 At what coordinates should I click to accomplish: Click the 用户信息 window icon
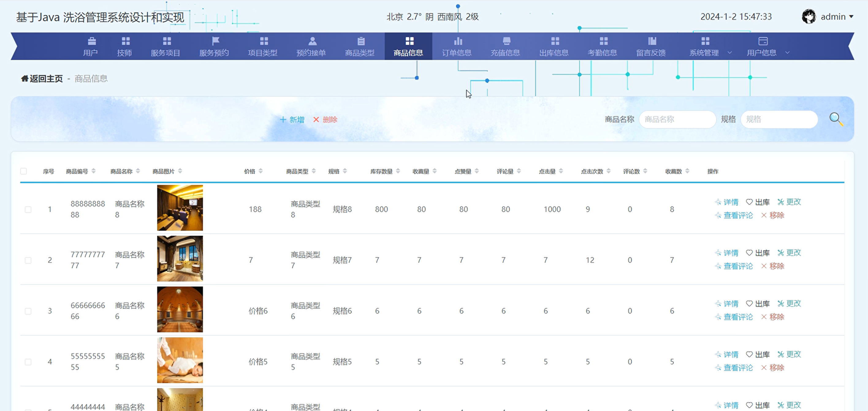click(763, 41)
